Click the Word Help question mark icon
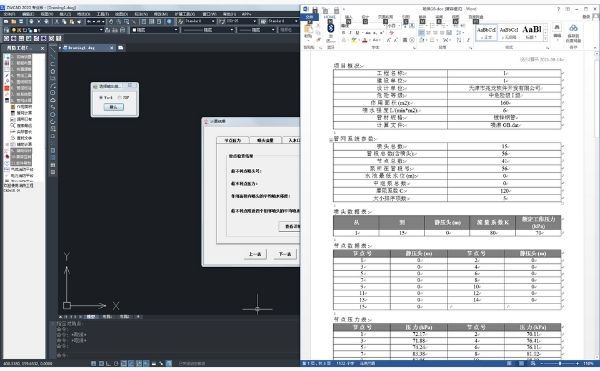The image size is (600, 371). [558, 9]
